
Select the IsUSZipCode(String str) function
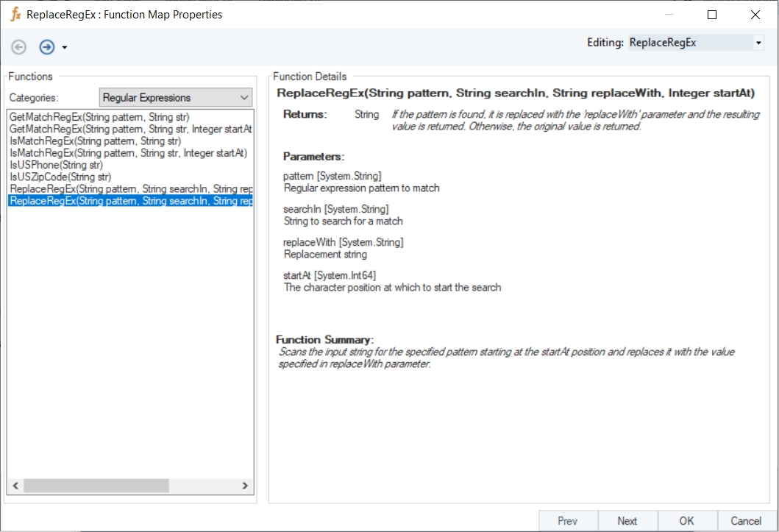(60, 177)
